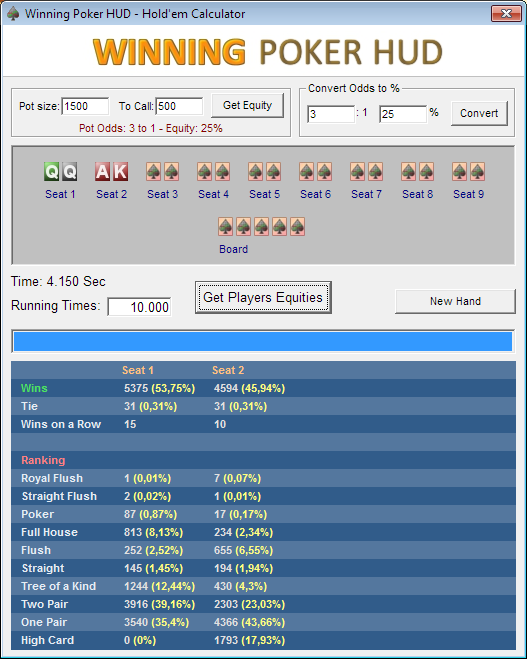This screenshot has height=659, width=527.
Task: Click Seat 1 second card Q
Action: click(x=69, y=171)
